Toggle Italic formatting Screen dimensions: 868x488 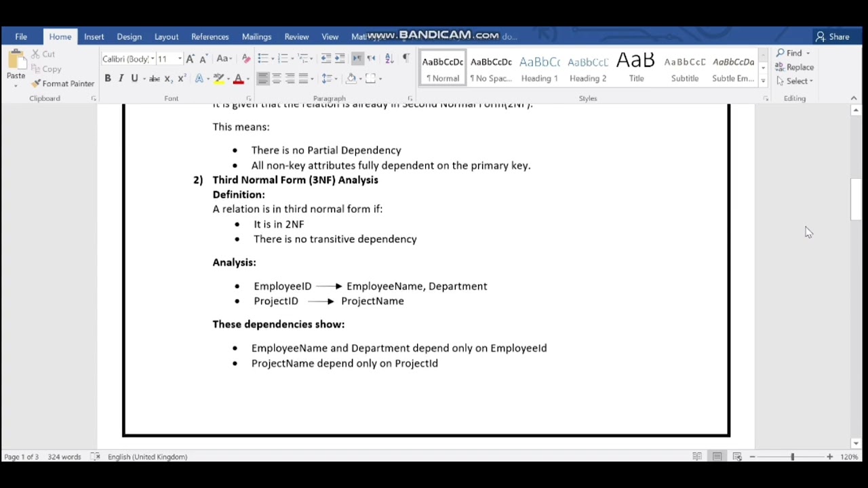click(x=121, y=79)
